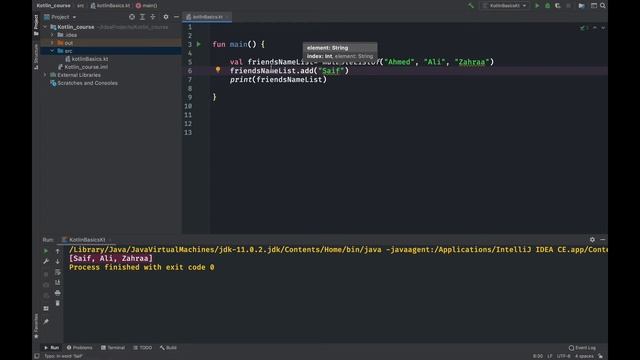
Task: Click the [Saif, Ali, Zahraa] console output line
Action: [111, 258]
